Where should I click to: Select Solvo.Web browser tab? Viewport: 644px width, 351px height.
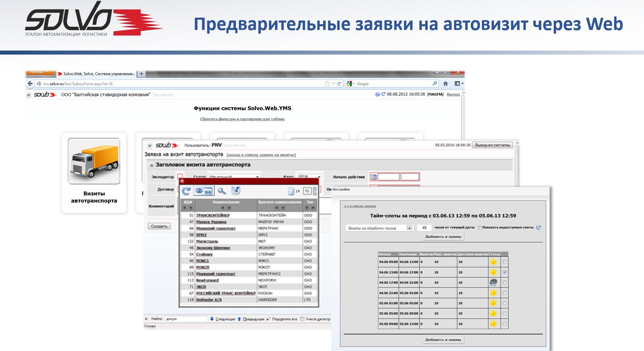(96, 74)
